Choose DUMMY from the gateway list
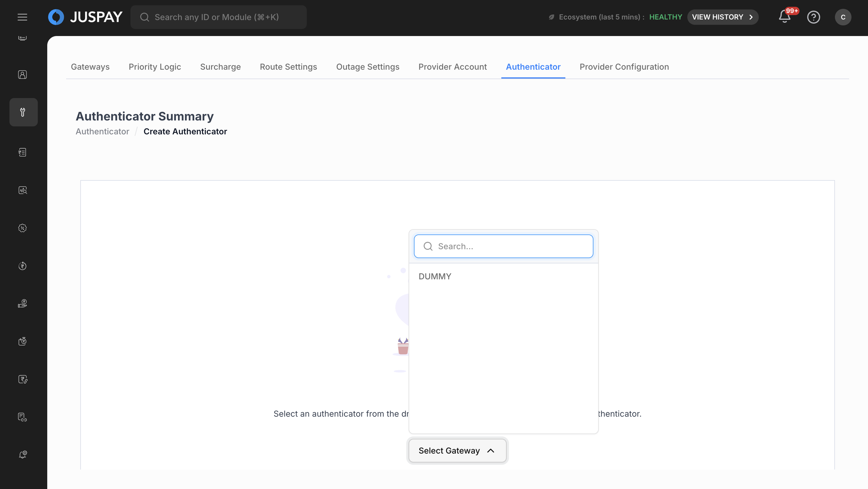 [x=435, y=276]
